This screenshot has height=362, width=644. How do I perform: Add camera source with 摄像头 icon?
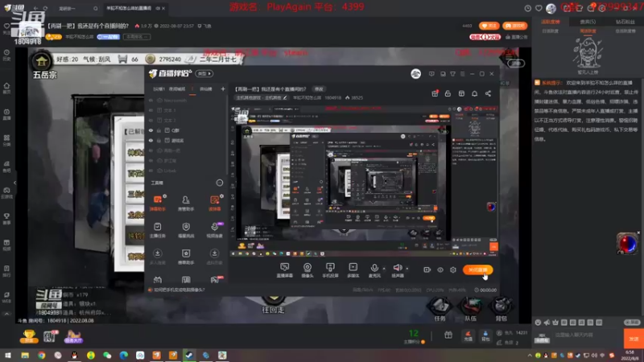308,270
